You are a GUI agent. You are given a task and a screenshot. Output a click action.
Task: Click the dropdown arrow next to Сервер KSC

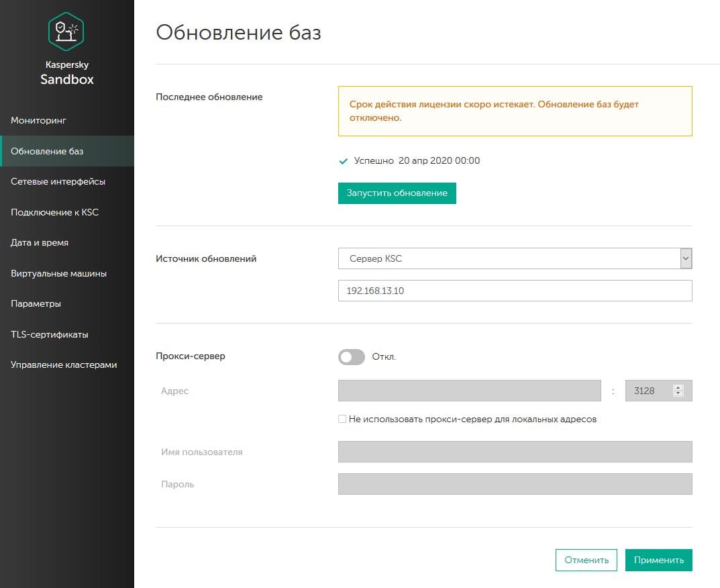coord(685,258)
